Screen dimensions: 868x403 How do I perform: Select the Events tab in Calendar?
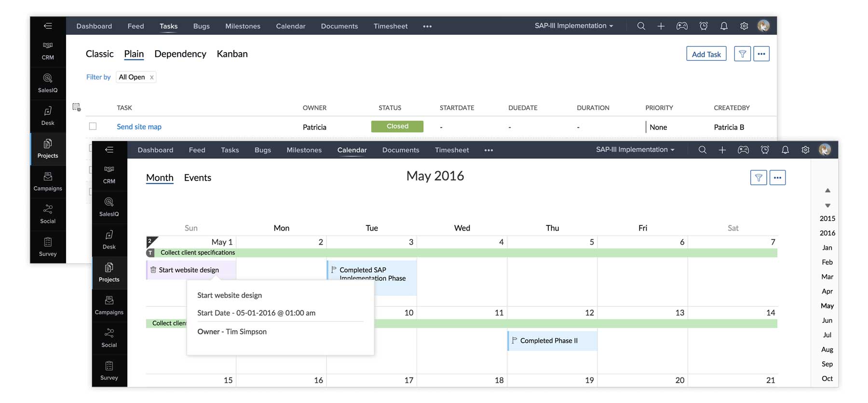[197, 178]
